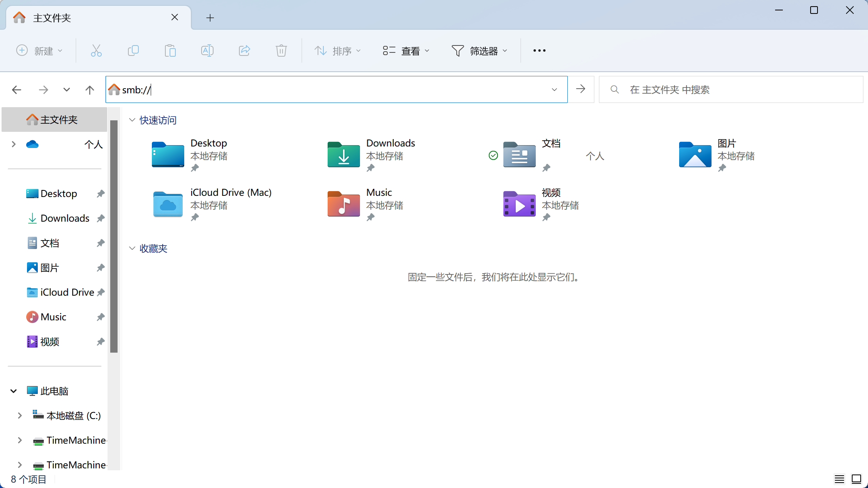Open the Music folder in quick access
868x488 pixels.
343,204
